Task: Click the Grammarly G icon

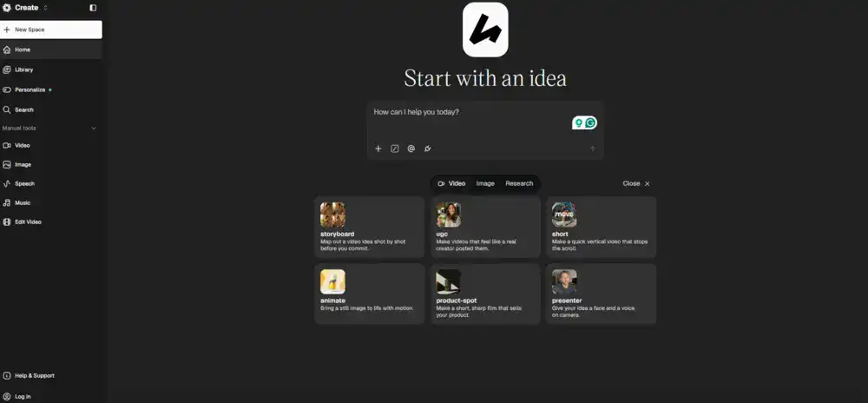Action: coord(590,122)
